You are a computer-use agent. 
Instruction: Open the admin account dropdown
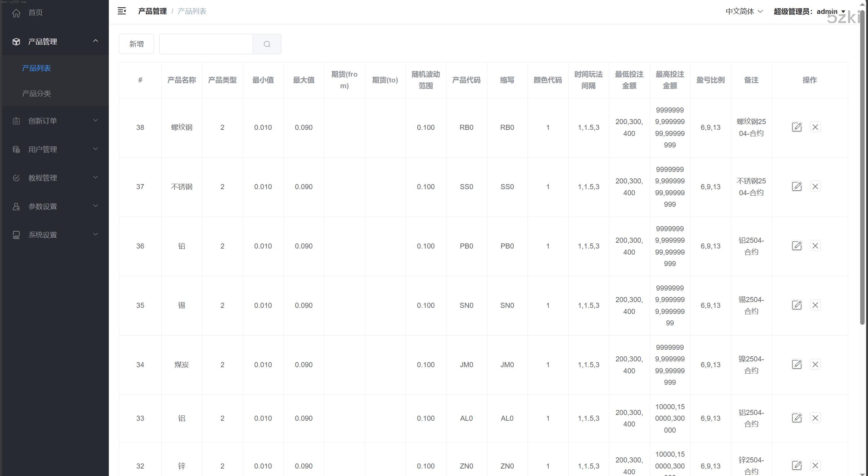809,12
